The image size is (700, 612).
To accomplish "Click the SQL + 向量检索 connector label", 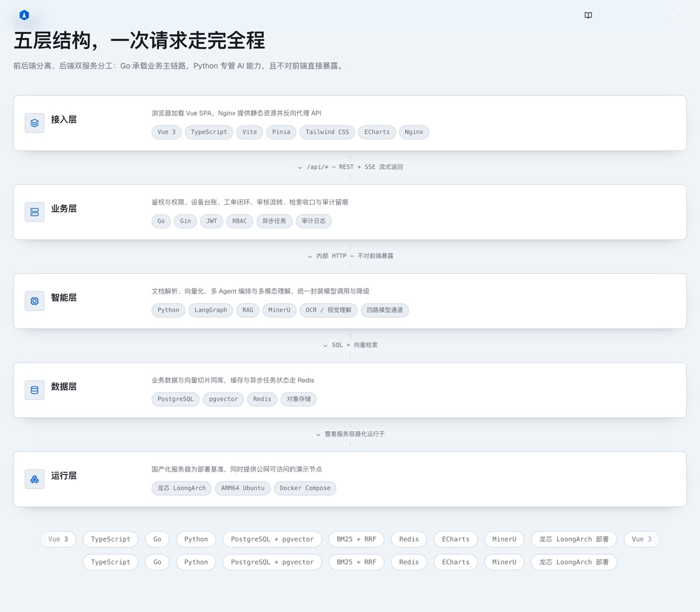I will point(355,346).
